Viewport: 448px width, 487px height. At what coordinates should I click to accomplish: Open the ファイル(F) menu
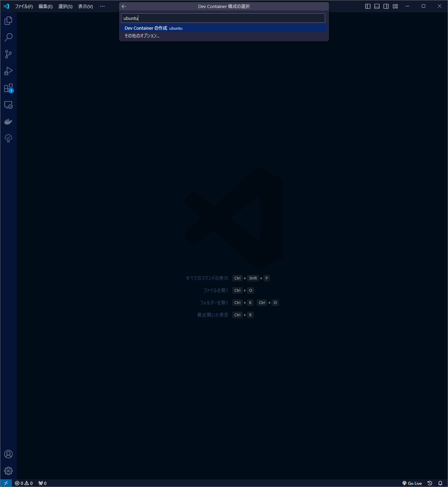coord(24,6)
